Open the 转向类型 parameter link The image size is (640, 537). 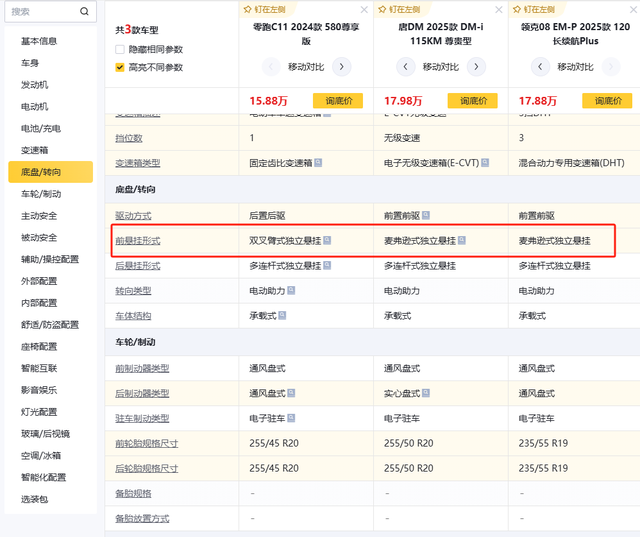tap(133, 291)
